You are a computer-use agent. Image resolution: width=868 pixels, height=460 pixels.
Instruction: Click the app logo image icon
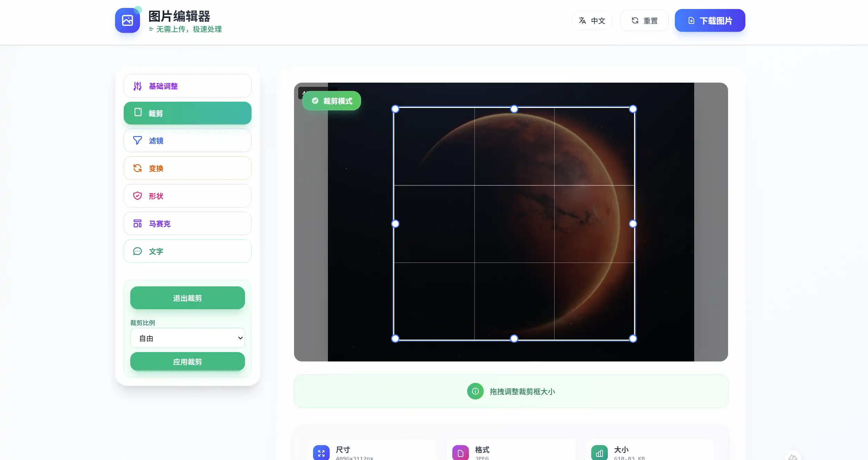pos(127,20)
